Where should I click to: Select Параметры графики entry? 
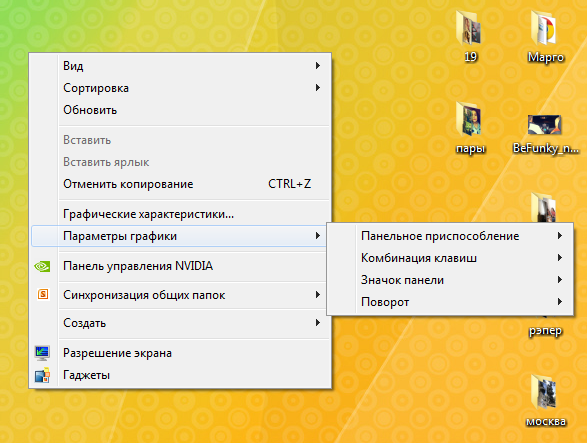tap(180, 236)
